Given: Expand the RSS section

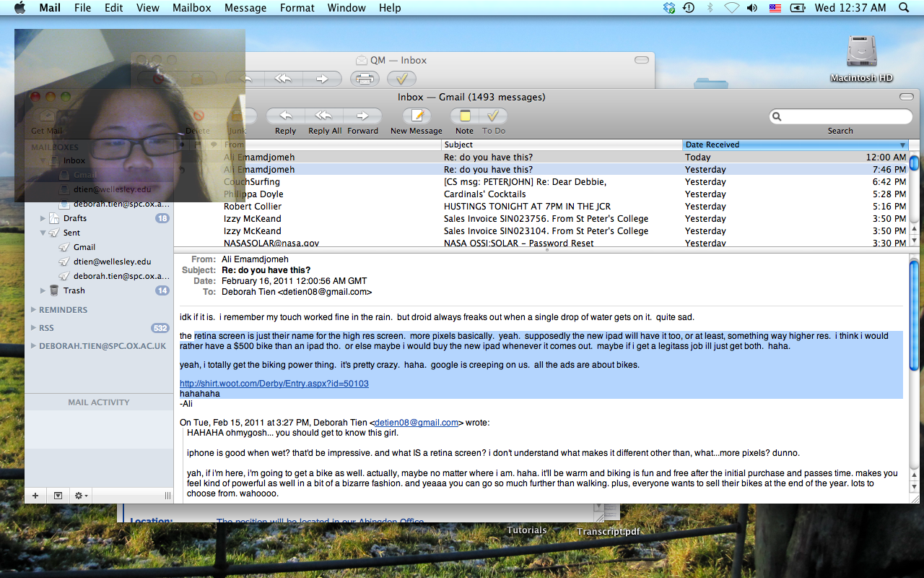Looking at the screenshot, I should point(33,328).
